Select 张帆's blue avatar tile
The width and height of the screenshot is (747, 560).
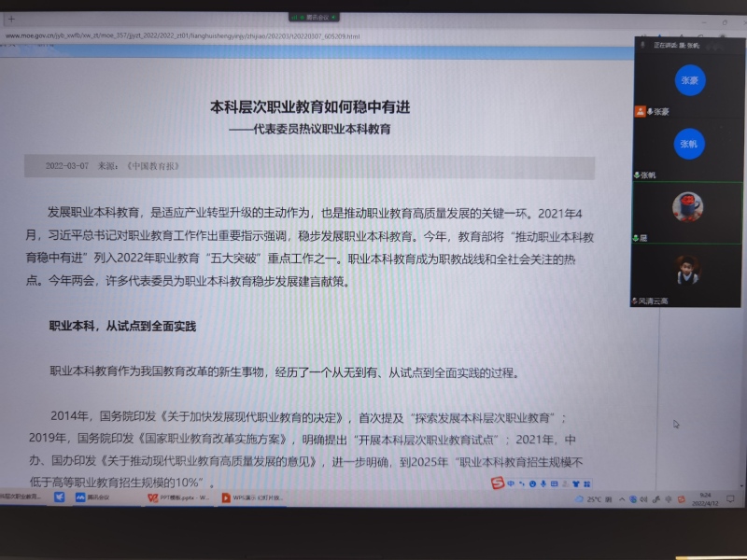pos(689,144)
